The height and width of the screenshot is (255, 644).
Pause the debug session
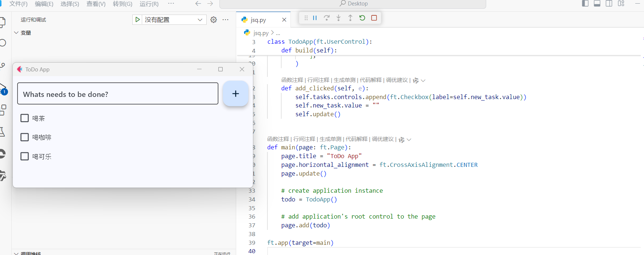[x=315, y=18]
